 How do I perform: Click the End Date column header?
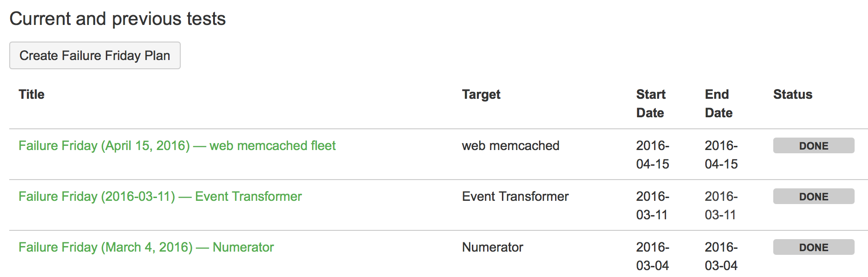pos(719,103)
